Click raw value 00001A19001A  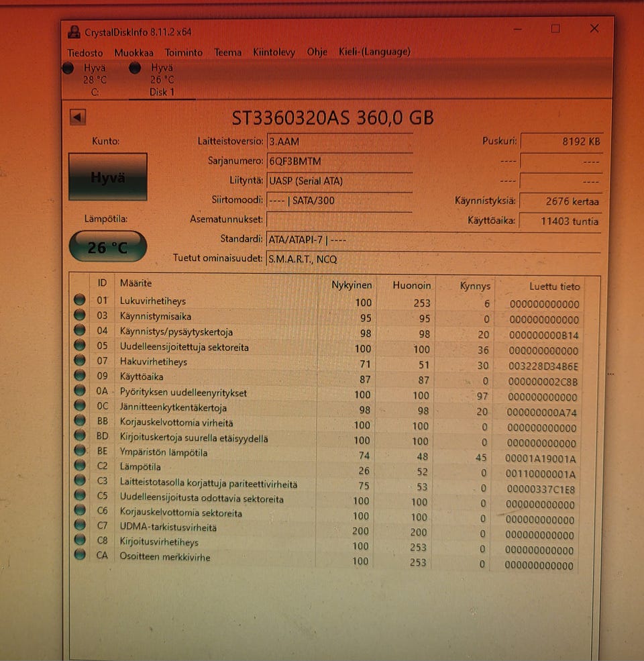540,458
